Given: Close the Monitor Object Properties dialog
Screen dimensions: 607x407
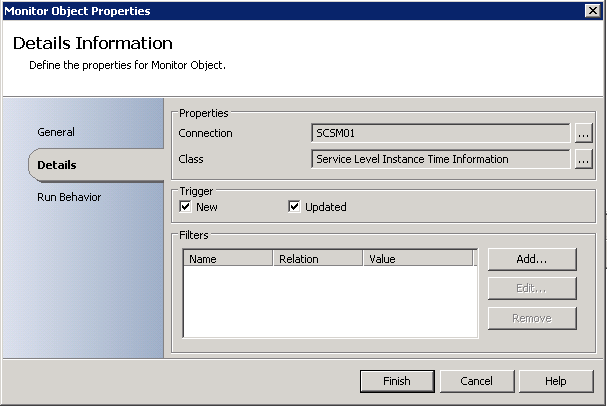Looking at the screenshot, I should pos(592,11).
